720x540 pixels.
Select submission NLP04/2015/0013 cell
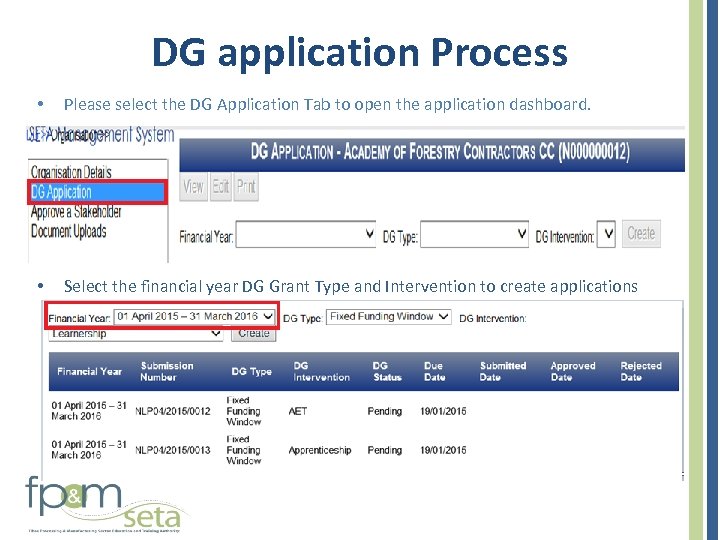173,450
